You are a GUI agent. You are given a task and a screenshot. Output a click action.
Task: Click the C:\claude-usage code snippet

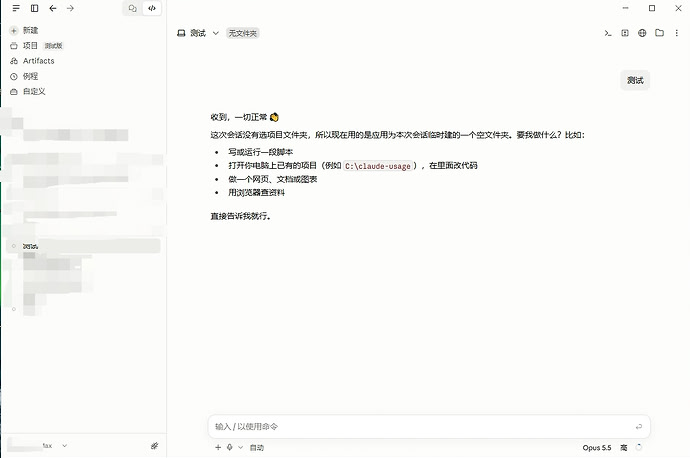[378, 166]
